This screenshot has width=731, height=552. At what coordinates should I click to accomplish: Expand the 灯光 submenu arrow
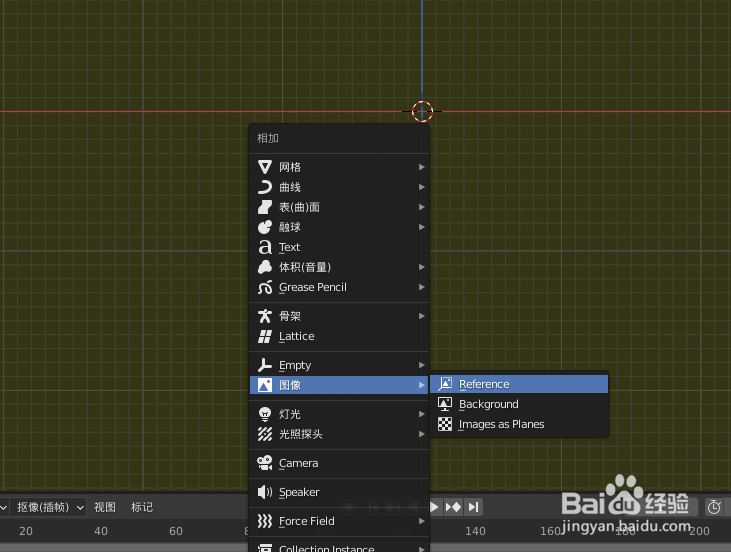pyautogui.click(x=421, y=414)
